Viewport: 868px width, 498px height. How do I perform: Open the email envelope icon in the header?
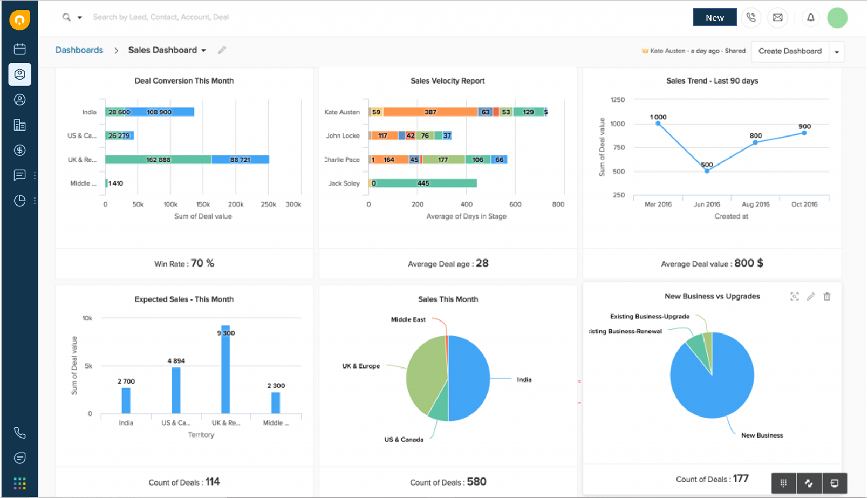777,17
